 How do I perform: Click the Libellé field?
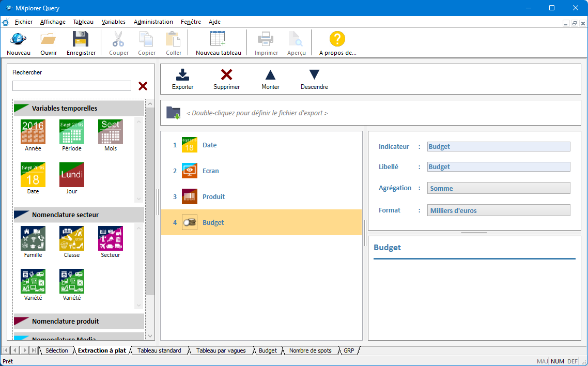coord(499,167)
